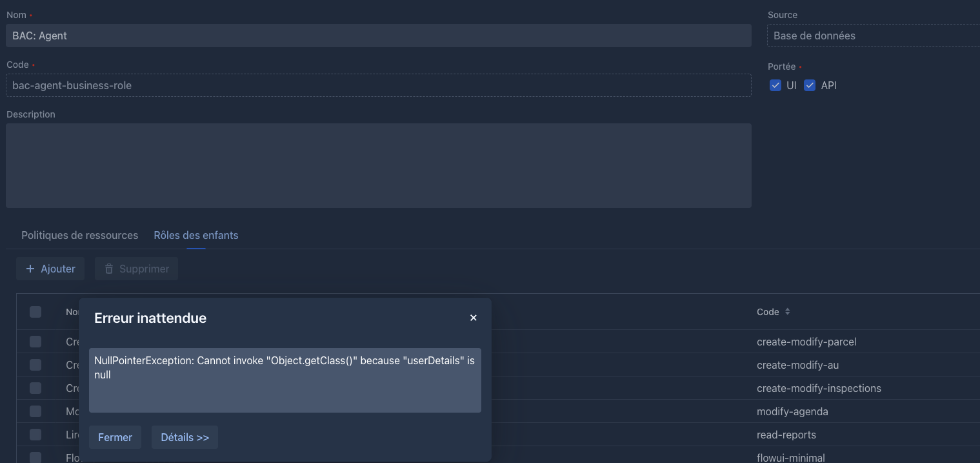Image resolution: width=980 pixels, height=463 pixels.
Task: Select checkbox for modify-agenda row
Action: pos(35,411)
